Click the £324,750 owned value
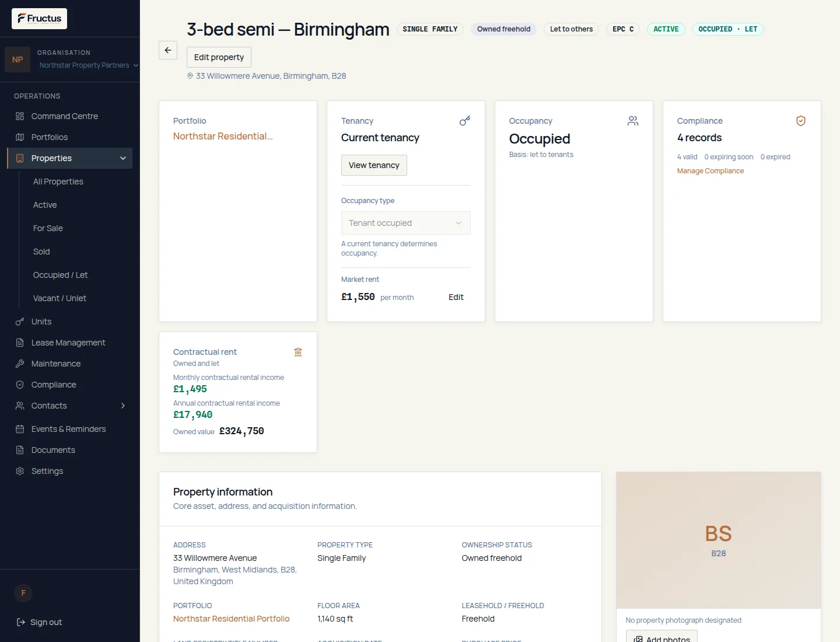840x642 pixels. (242, 431)
